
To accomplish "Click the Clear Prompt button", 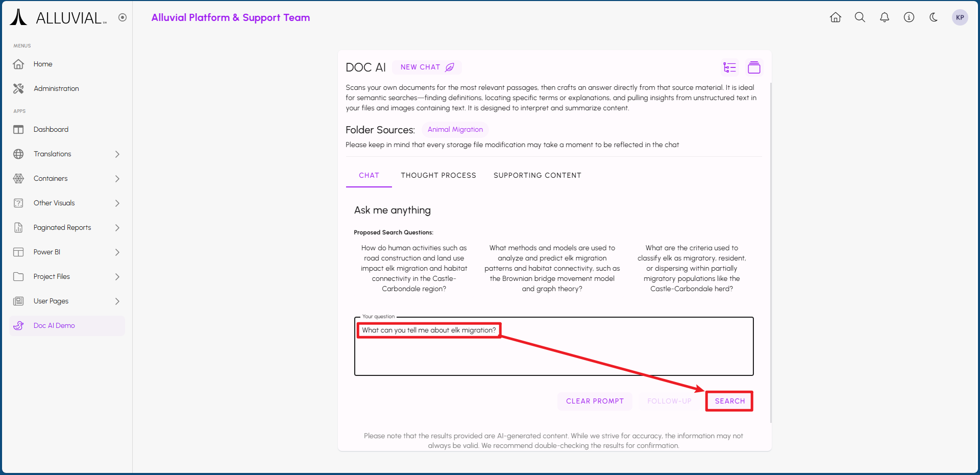I will [x=595, y=401].
